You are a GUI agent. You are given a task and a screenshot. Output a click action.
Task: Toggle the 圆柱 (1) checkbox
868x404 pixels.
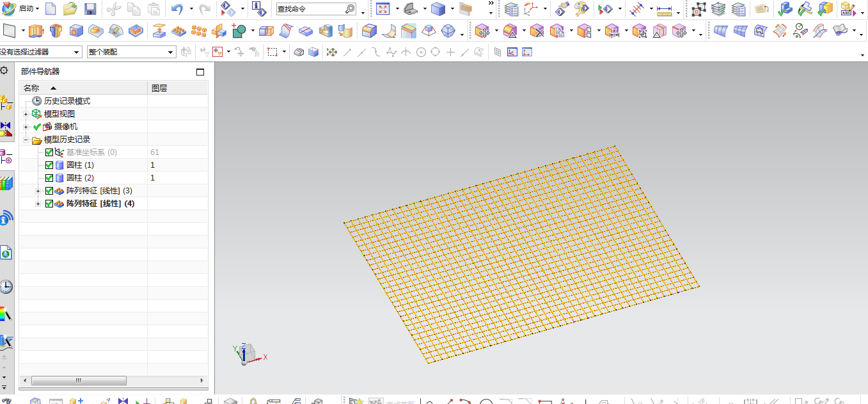(49, 165)
